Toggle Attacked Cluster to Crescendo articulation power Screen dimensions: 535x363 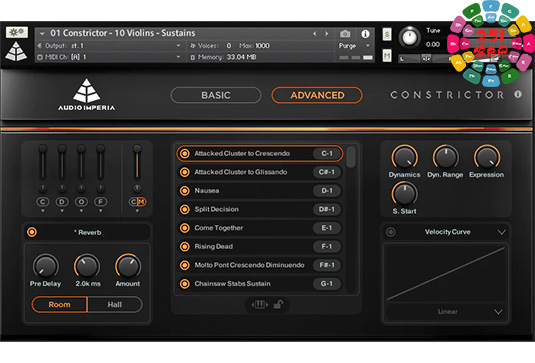[185, 154]
